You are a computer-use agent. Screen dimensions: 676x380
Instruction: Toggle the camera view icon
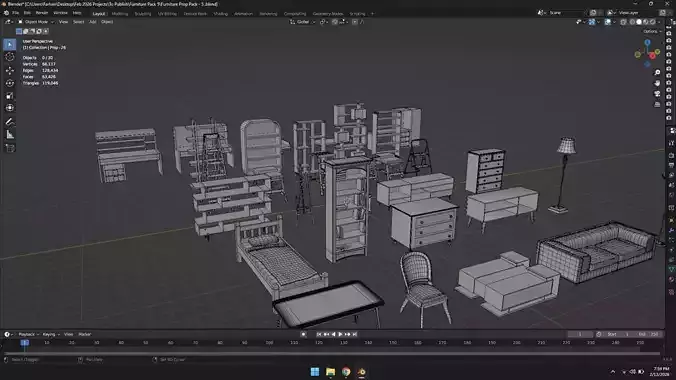pyautogui.click(x=657, y=94)
